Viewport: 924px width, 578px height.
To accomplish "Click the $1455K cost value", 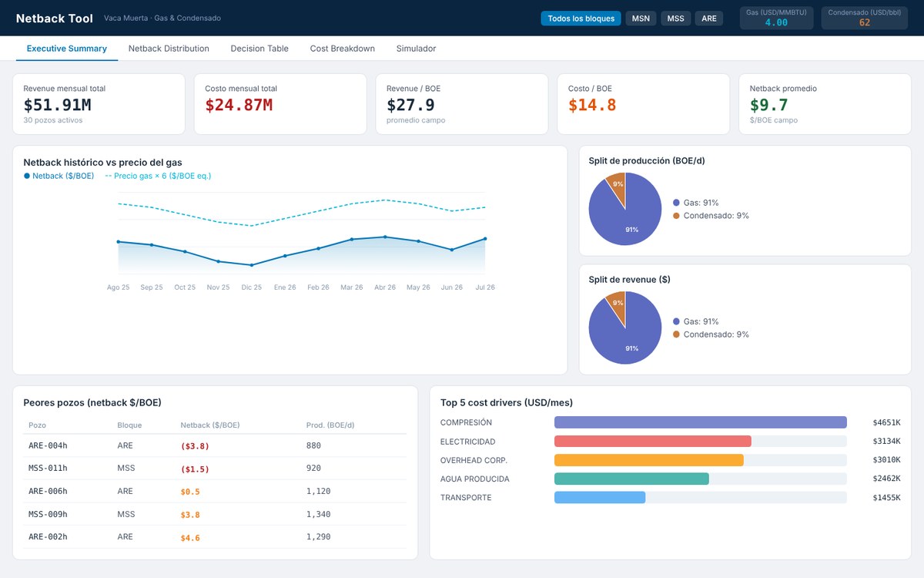I will (x=886, y=498).
